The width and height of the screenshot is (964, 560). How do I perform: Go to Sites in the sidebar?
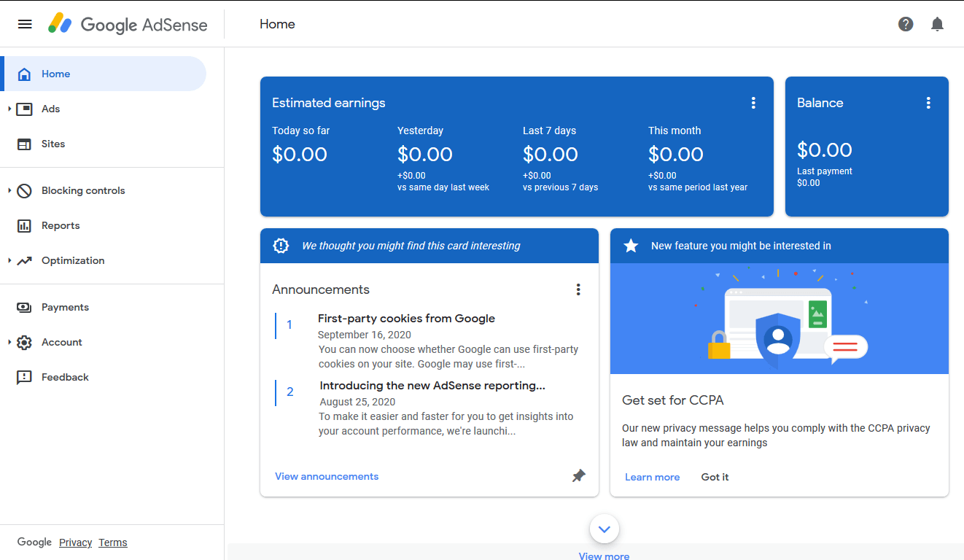pos(53,144)
